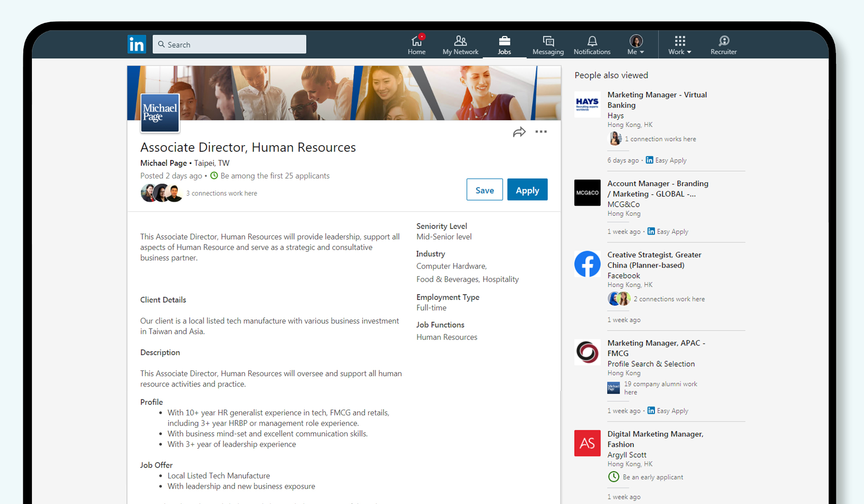Click the Michael Page alumni thumbnail icon

click(x=613, y=388)
